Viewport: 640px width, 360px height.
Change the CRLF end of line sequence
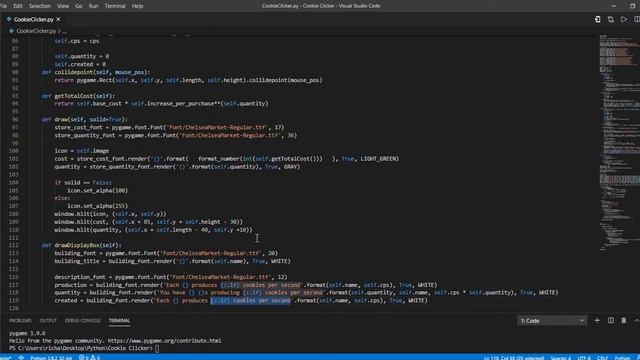(602, 358)
